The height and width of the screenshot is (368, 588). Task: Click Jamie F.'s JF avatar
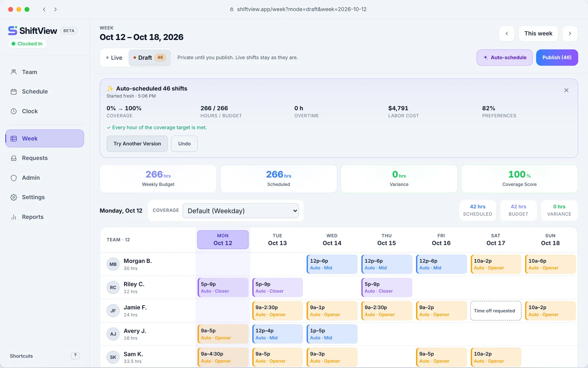click(x=113, y=311)
